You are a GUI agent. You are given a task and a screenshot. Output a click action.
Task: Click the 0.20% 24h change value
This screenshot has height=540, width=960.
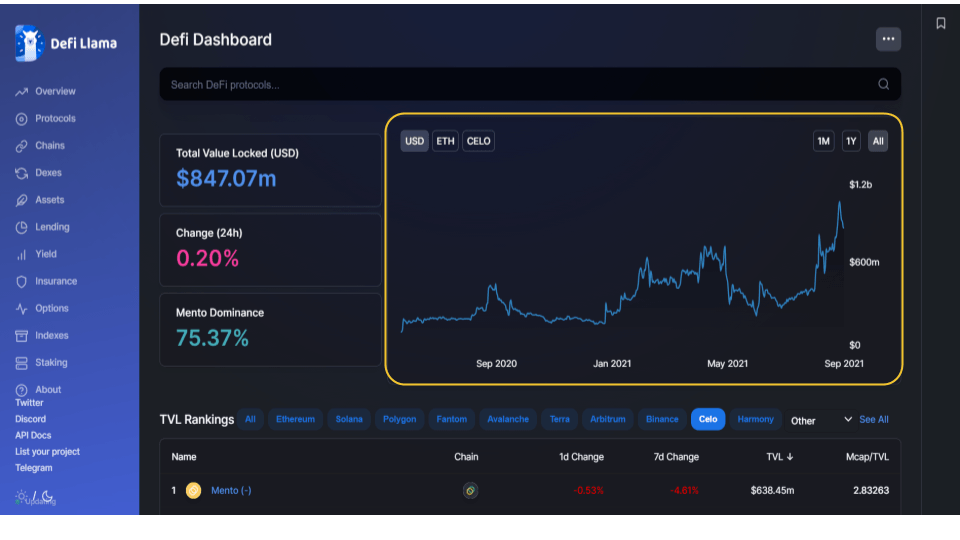[207, 258]
